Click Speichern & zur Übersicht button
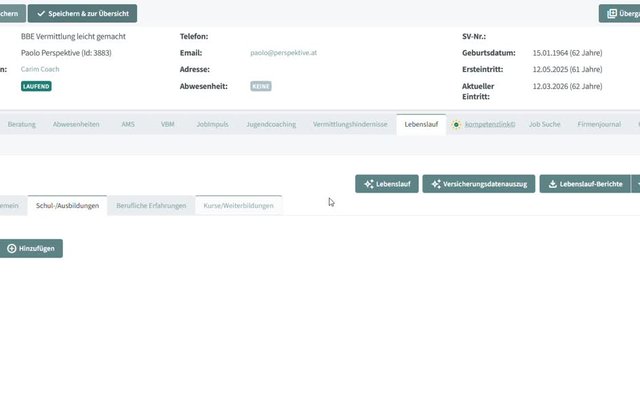640x400 pixels. (82, 13)
